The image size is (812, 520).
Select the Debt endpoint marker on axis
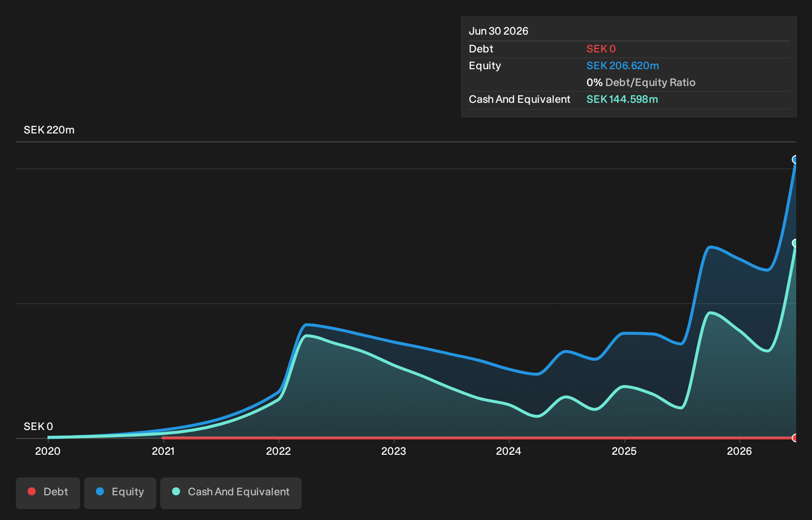[795, 438]
